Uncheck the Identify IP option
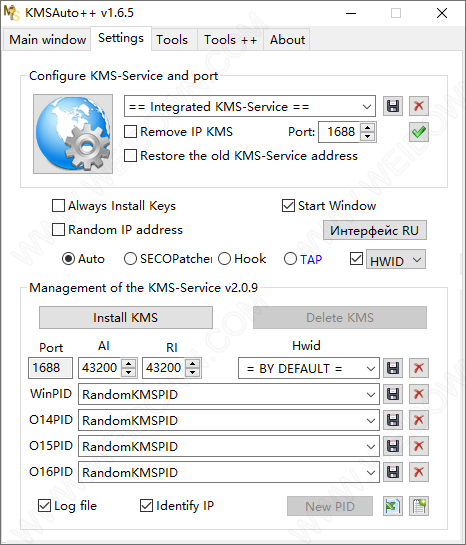466x545 pixels. click(x=146, y=506)
